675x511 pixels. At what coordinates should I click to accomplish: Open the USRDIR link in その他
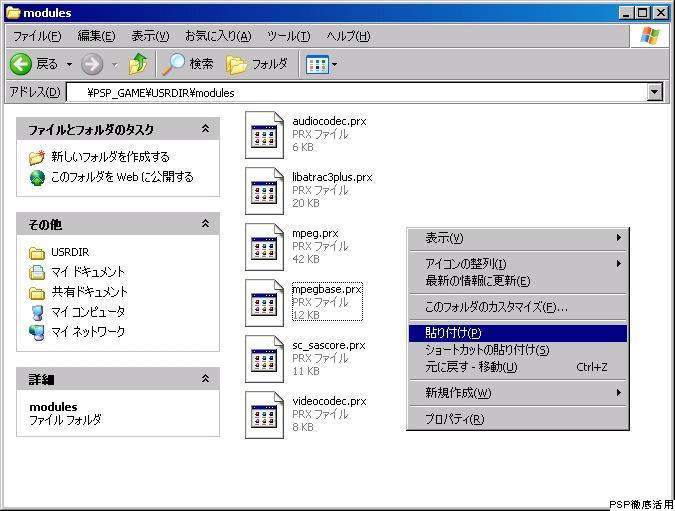pos(70,252)
